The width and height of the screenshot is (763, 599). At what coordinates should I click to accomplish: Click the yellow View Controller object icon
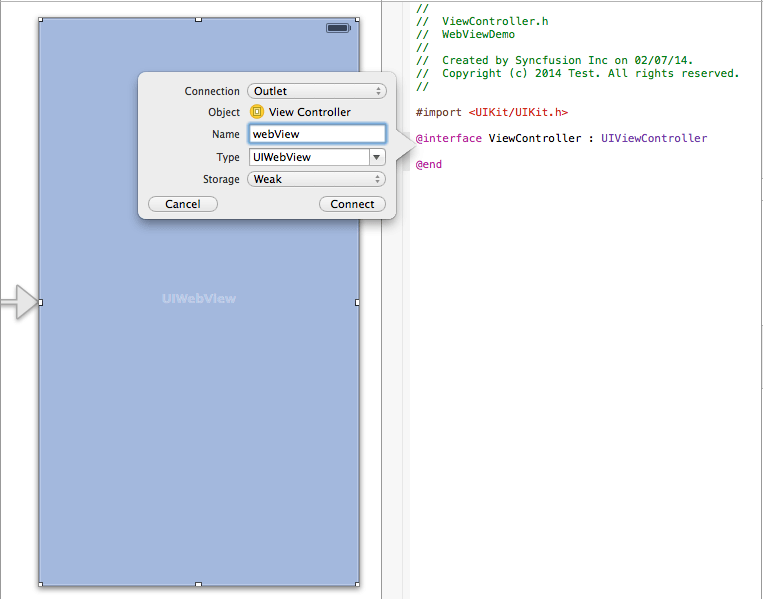click(x=257, y=112)
